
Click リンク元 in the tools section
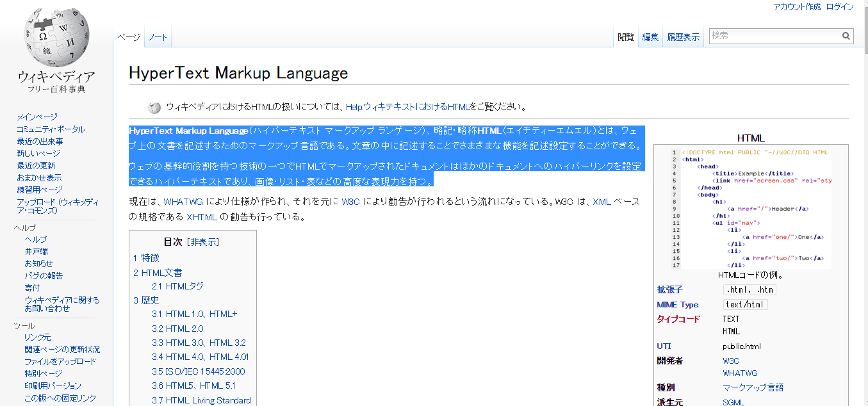pyautogui.click(x=37, y=337)
